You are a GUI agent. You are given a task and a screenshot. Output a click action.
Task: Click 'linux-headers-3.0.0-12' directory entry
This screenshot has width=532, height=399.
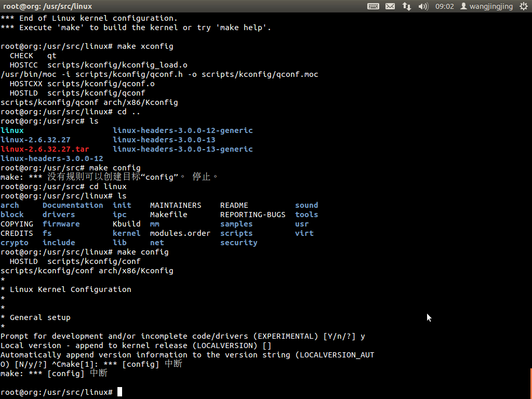(52, 158)
